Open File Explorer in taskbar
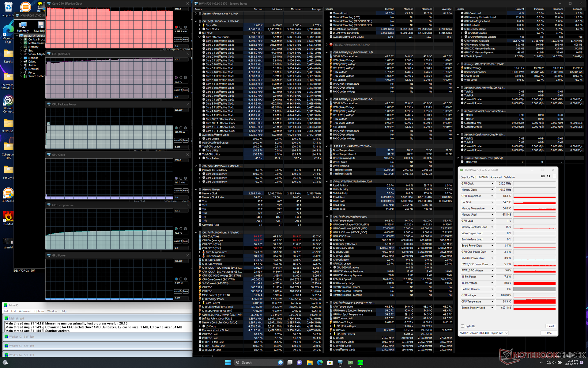 coord(310,362)
